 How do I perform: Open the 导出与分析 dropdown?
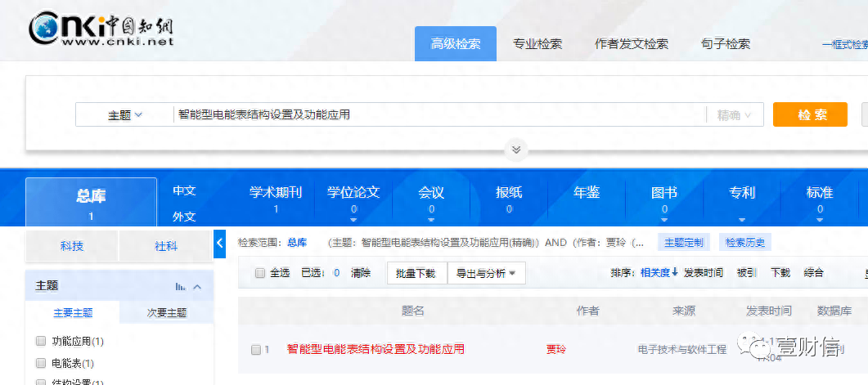[486, 273]
